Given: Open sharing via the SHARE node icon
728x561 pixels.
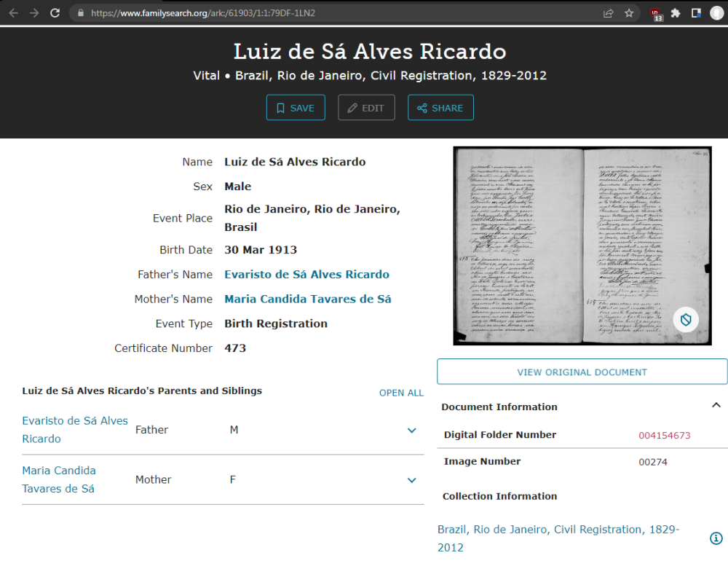Looking at the screenshot, I should coord(422,107).
